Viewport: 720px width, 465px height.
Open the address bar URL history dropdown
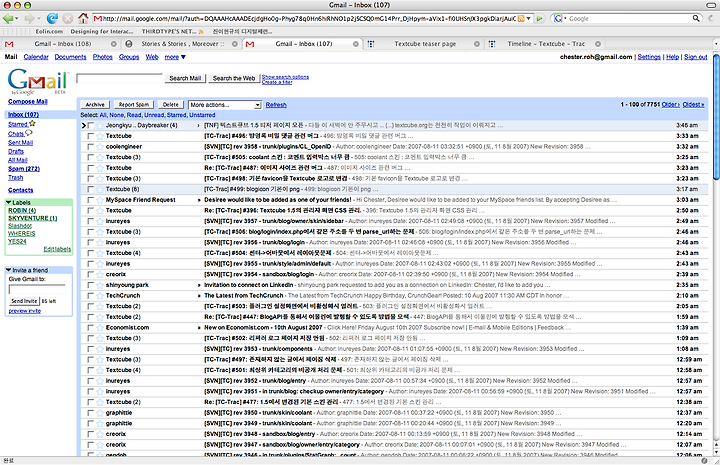(529, 18)
